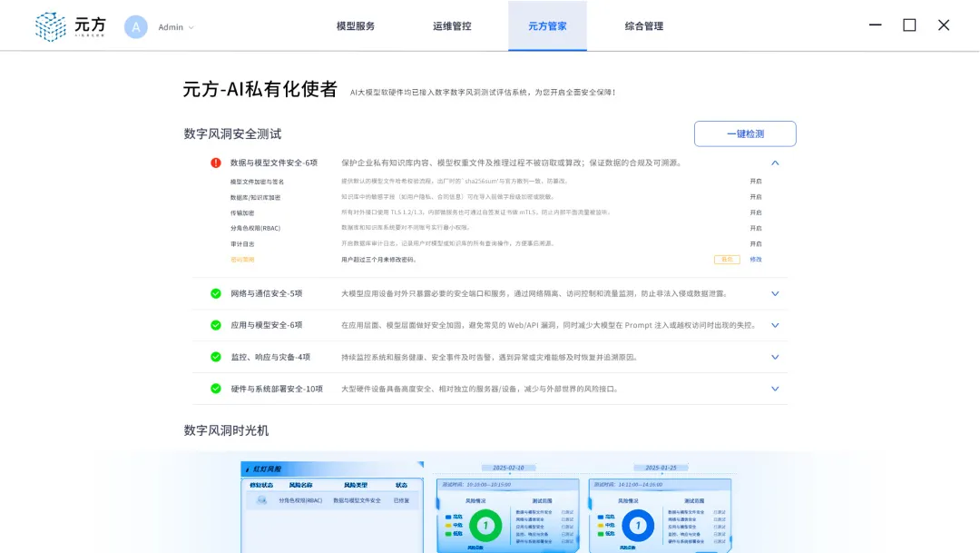Click green check icon for 硬件与系统部署安全
Viewport: 980px width, 553px height.
[x=216, y=389]
